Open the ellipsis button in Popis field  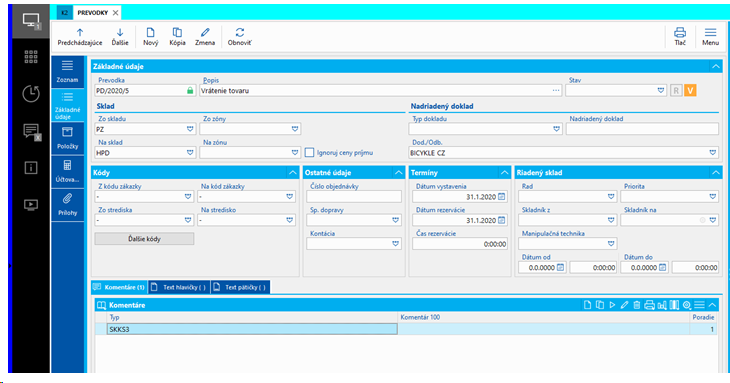pyautogui.click(x=556, y=91)
